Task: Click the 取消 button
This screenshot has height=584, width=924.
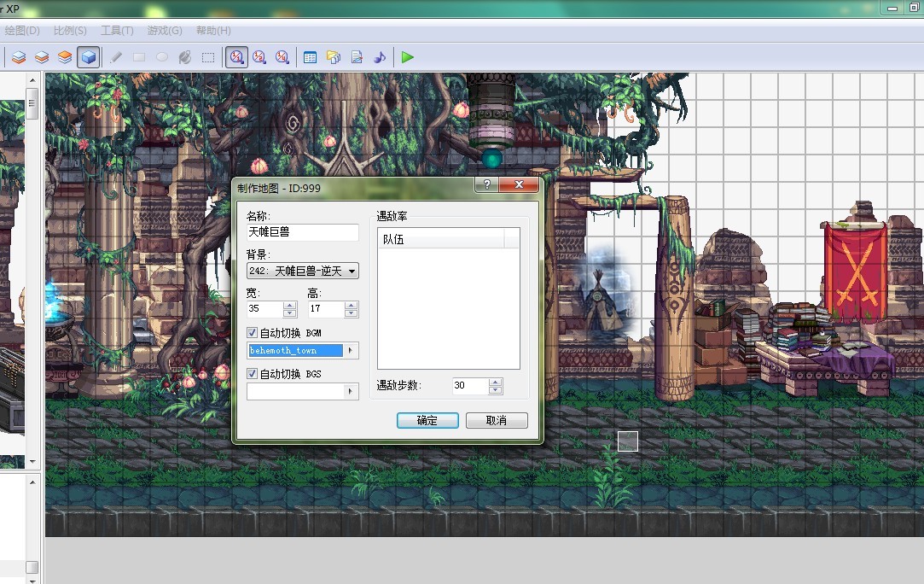Action: tap(497, 420)
